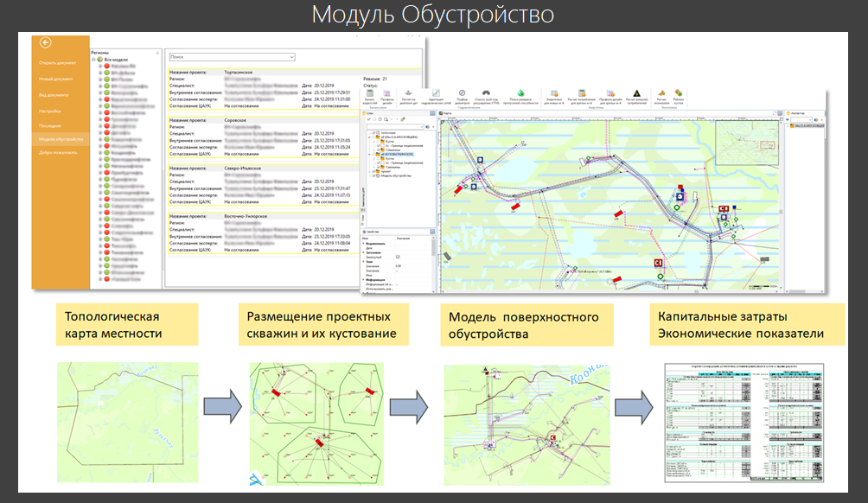Collapse the all (КУЗОВАТКИНСКОЕ) layer group
Screen dimensions: 868x503
click(x=369, y=154)
